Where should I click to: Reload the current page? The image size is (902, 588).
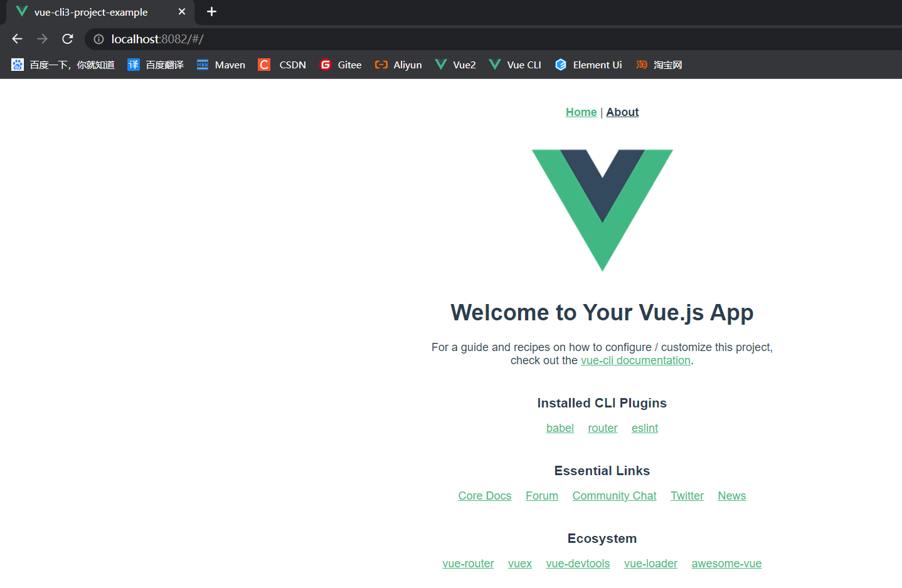tap(67, 38)
